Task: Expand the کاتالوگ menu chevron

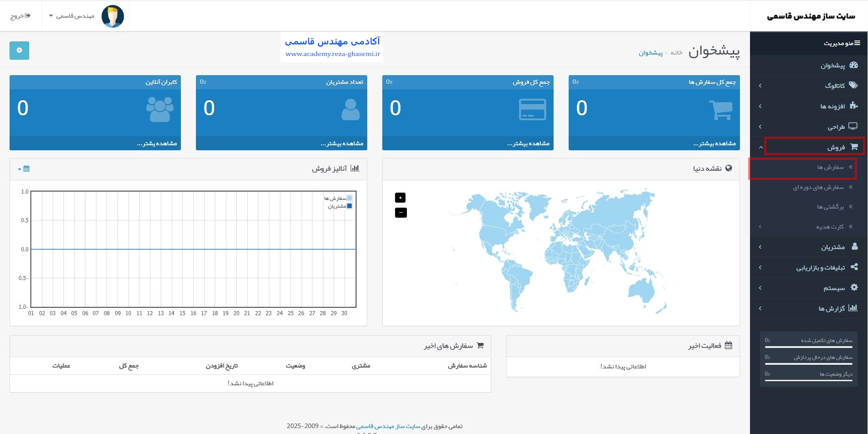Action: pyautogui.click(x=760, y=86)
